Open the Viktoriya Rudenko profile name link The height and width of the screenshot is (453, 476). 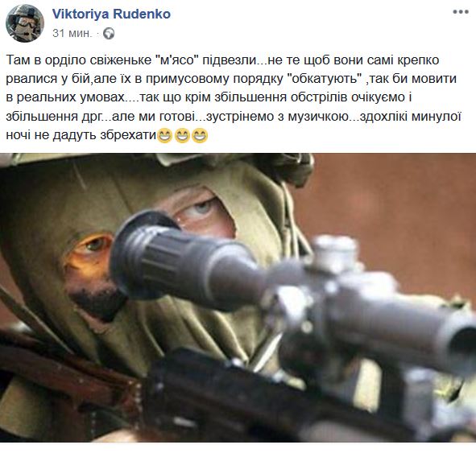click(111, 14)
